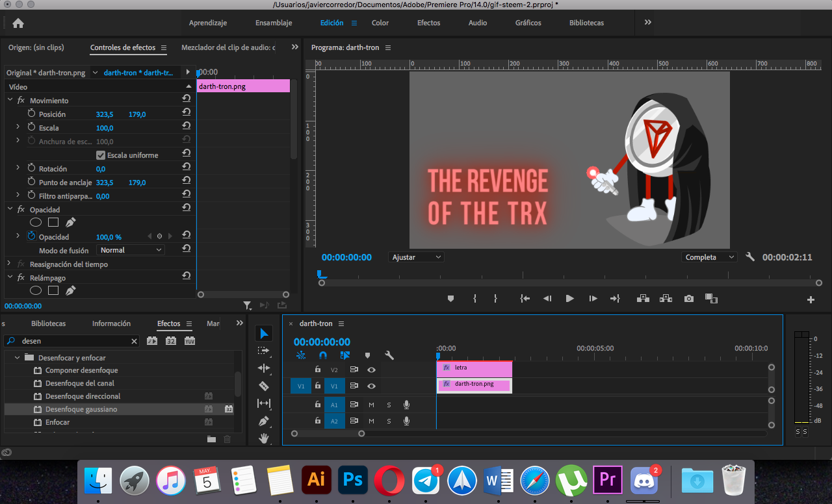The height and width of the screenshot is (504, 832).
Task: Open Illustrator from the Dock
Action: point(317,480)
